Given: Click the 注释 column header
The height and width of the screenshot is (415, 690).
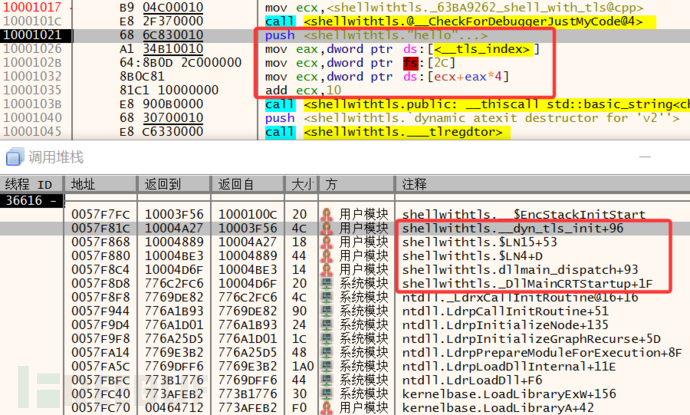Looking at the screenshot, I should pos(542,184).
